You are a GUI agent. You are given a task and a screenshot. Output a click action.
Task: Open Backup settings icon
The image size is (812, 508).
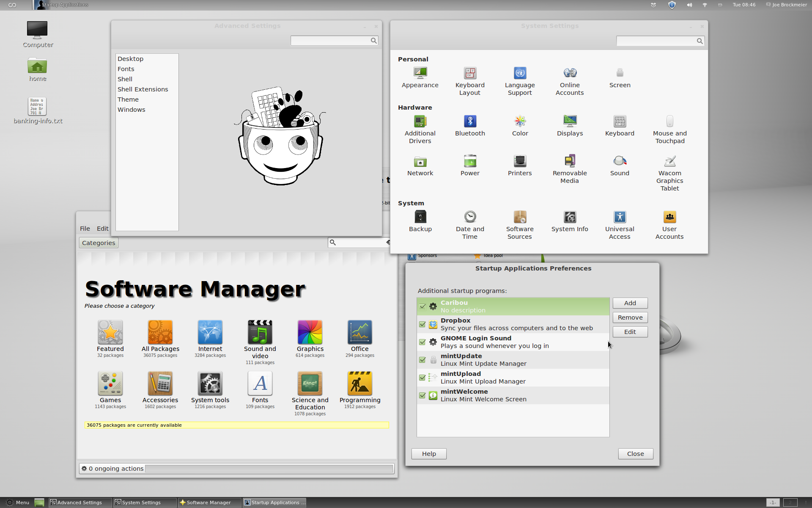tap(420, 217)
